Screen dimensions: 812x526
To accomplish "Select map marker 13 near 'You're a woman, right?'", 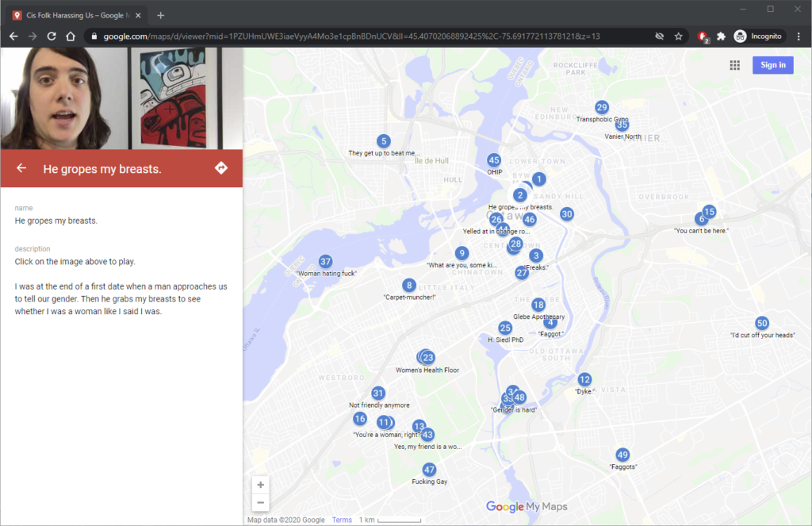I will point(419,426).
